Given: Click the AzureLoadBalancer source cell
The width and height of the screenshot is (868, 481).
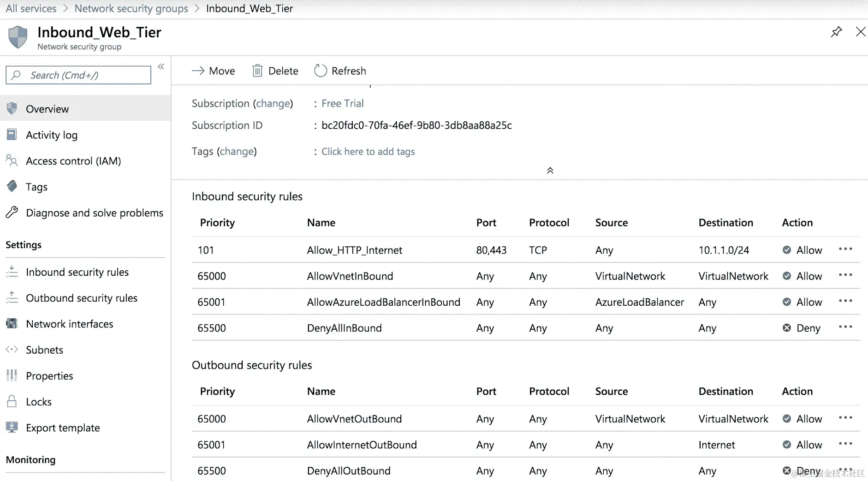Looking at the screenshot, I should 640,302.
